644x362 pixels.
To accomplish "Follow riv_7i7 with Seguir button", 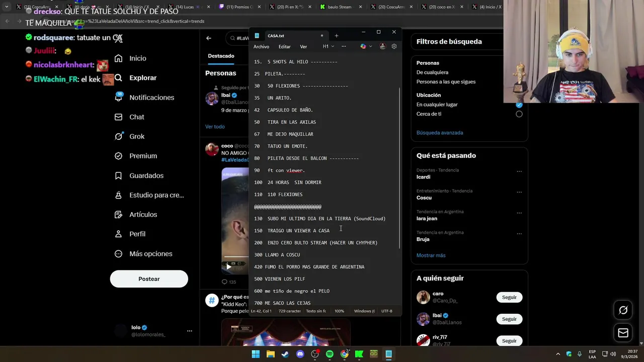I will (x=509, y=341).
